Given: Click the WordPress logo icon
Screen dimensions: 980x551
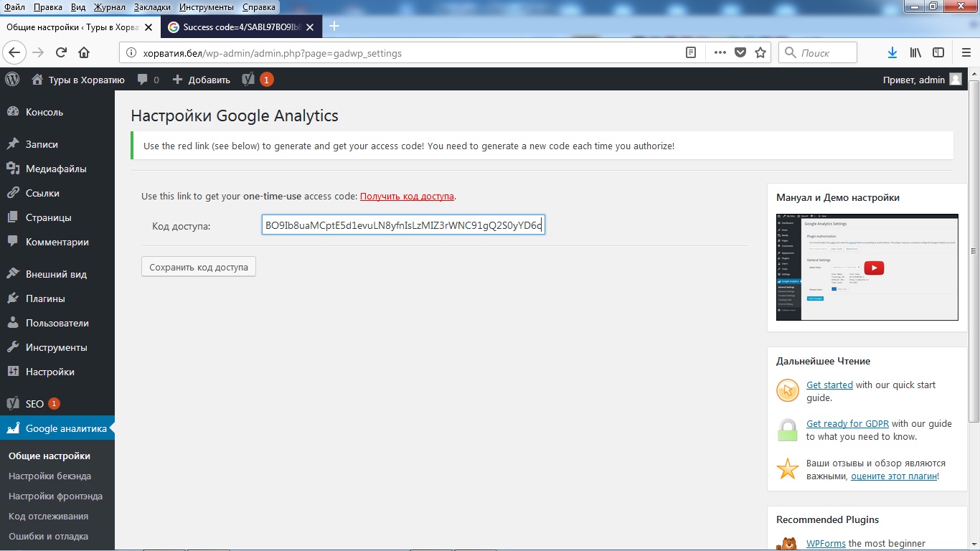Looking at the screenshot, I should tap(12, 80).
